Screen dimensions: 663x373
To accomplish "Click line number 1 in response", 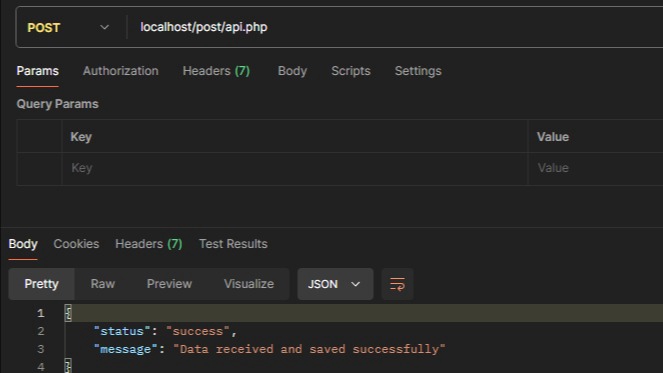I will [41, 313].
